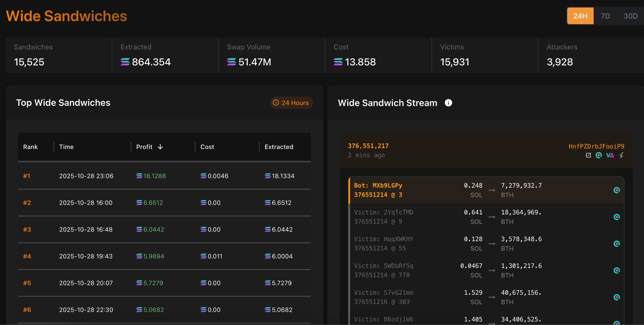Click the clock icon in the 24 Hours badge

click(276, 103)
